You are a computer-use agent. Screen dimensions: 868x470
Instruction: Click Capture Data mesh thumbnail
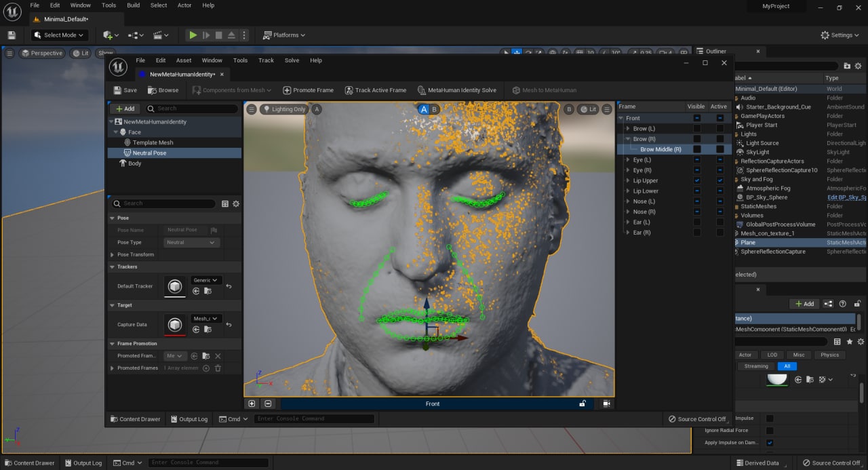pos(175,324)
